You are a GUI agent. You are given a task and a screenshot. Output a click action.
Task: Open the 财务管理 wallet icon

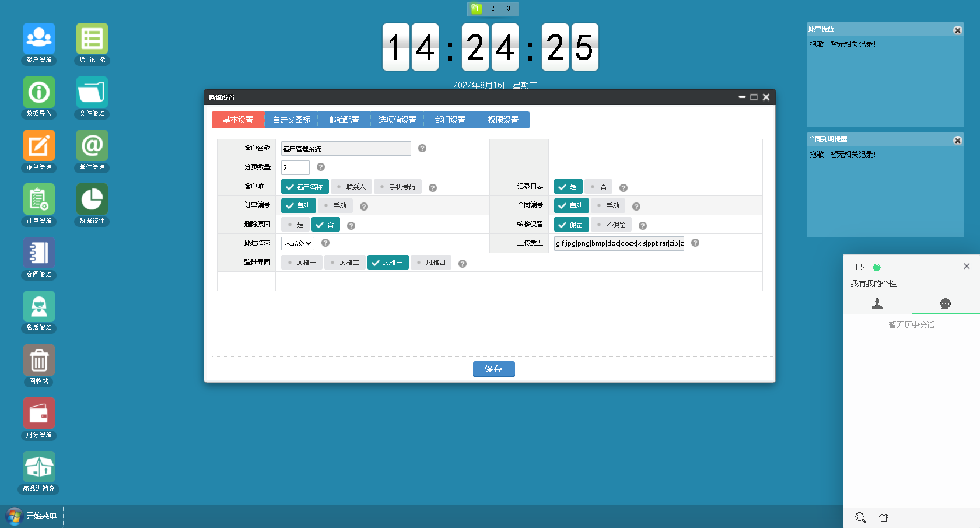[x=39, y=414]
